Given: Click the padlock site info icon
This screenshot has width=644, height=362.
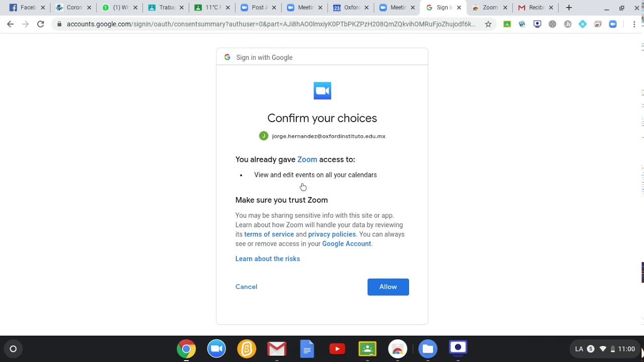Looking at the screenshot, I should click(59, 24).
